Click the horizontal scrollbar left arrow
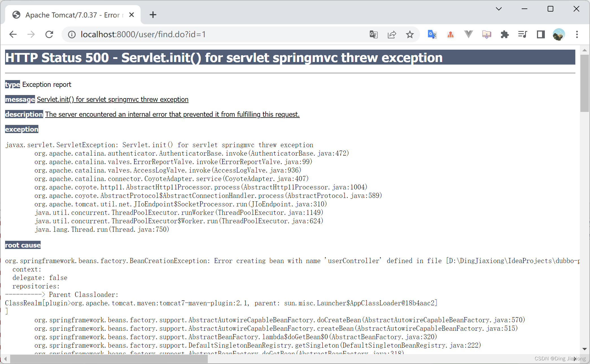 point(5,359)
